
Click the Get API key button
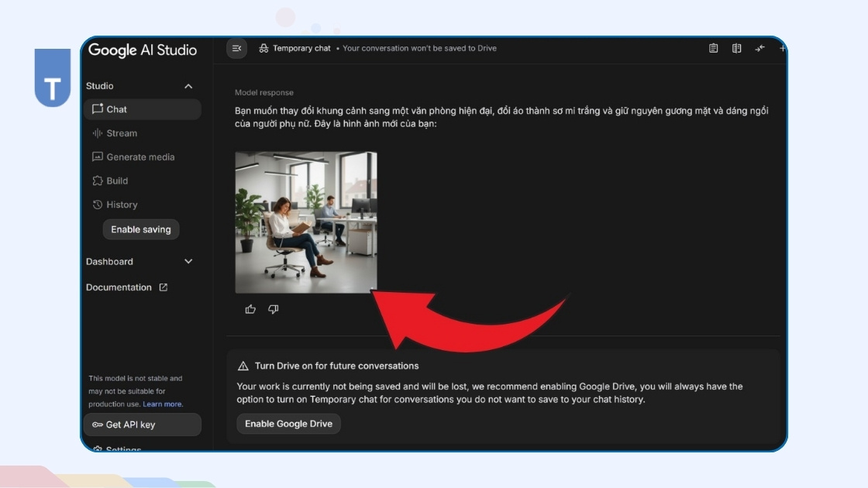[142, 424]
